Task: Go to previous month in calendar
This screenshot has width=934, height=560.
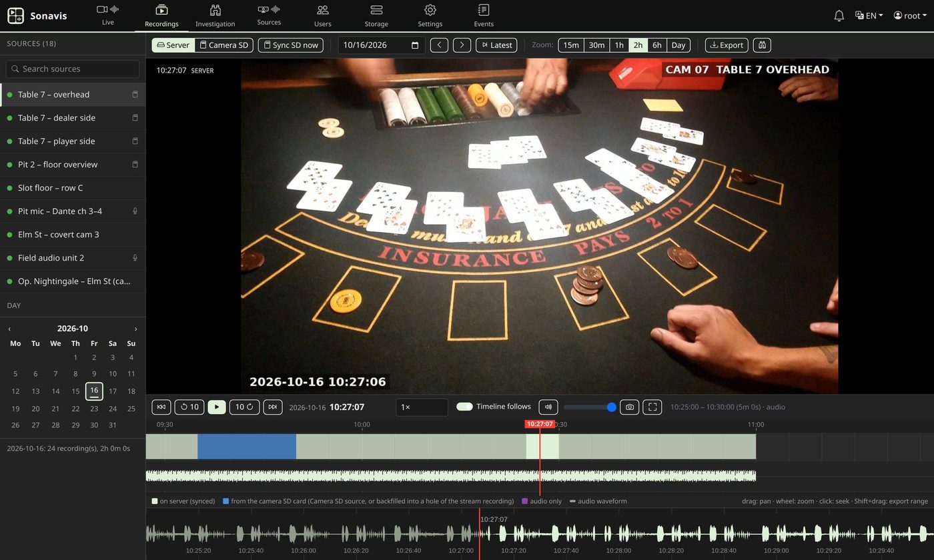Action: 9,329
